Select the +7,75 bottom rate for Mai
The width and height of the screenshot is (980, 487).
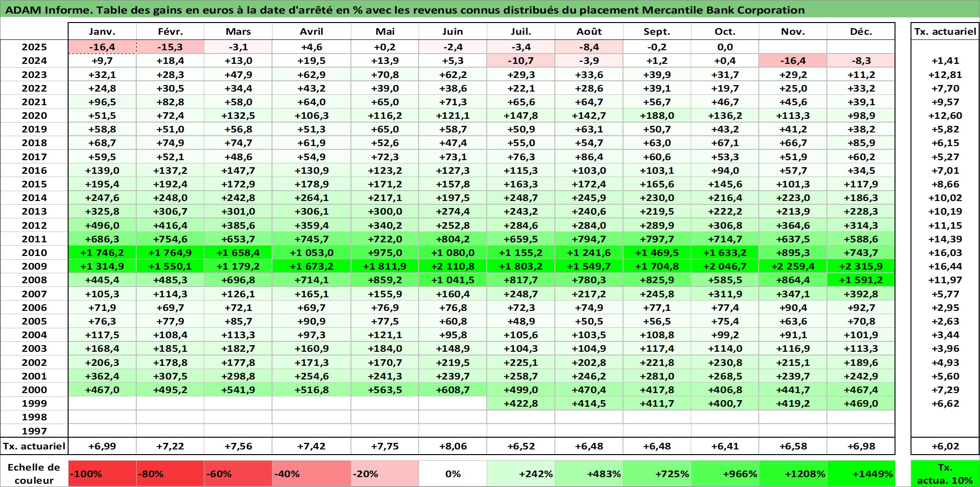click(x=385, y=446)
